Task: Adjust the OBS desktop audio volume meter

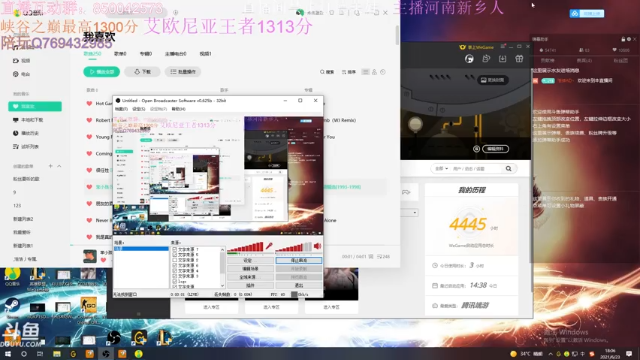Action: click(294, 247)
